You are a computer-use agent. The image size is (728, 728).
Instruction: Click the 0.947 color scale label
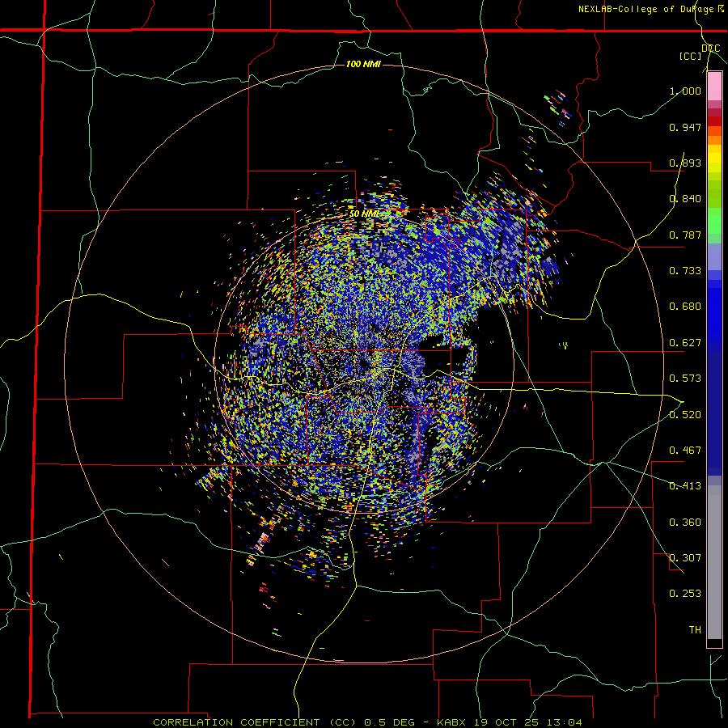click(x=685, y=127)
